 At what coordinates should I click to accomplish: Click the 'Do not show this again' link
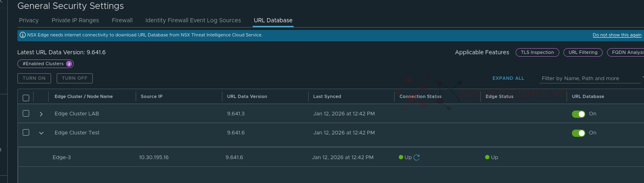[616, 35]
